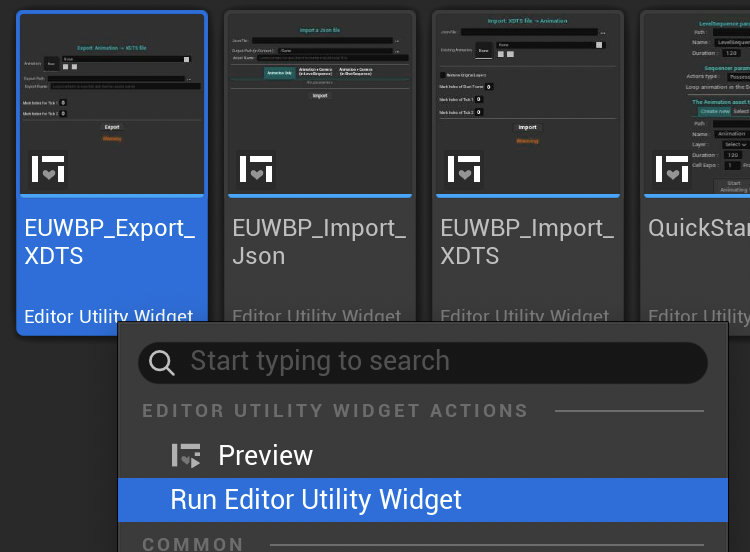Choose Preview from the context menu
The width and height of the screenshot is (750, 552).
[x=265, y=456]
